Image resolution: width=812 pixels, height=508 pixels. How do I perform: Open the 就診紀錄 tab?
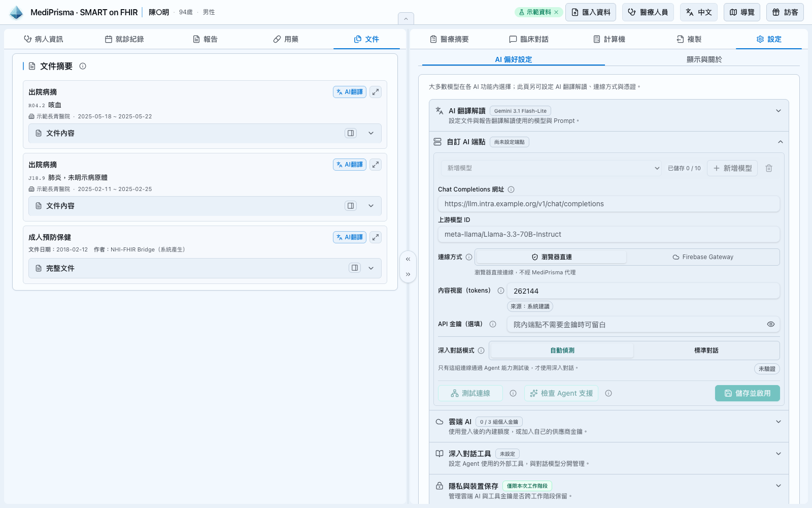(x=124, y=39)
